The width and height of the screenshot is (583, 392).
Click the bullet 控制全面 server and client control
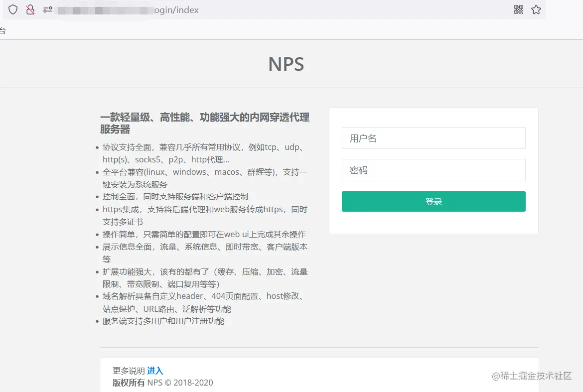click(x=175, y=197)
